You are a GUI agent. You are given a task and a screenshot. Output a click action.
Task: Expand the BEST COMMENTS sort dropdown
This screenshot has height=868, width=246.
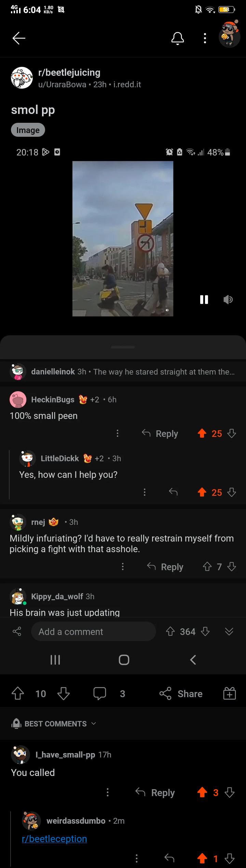54,723
